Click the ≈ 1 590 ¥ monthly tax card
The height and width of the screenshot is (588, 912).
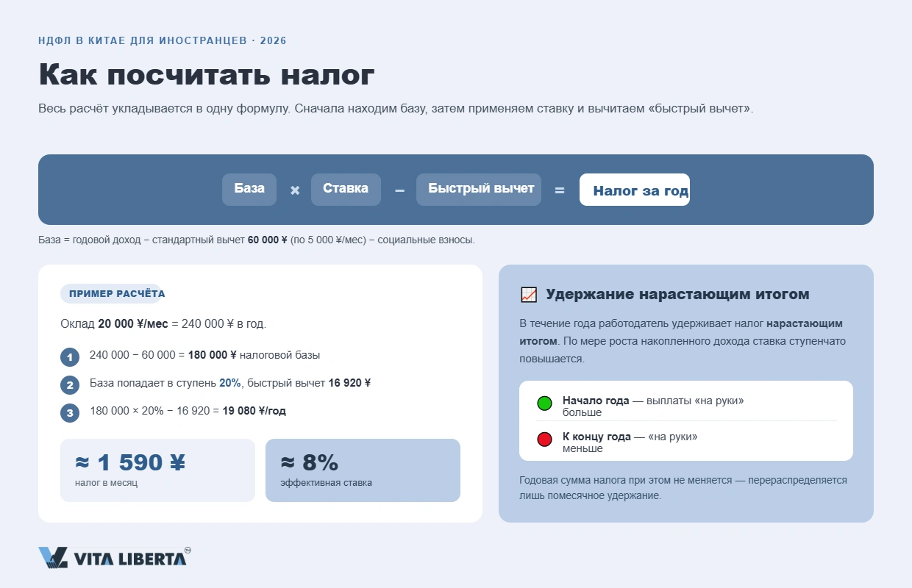[x=157, y=470]
